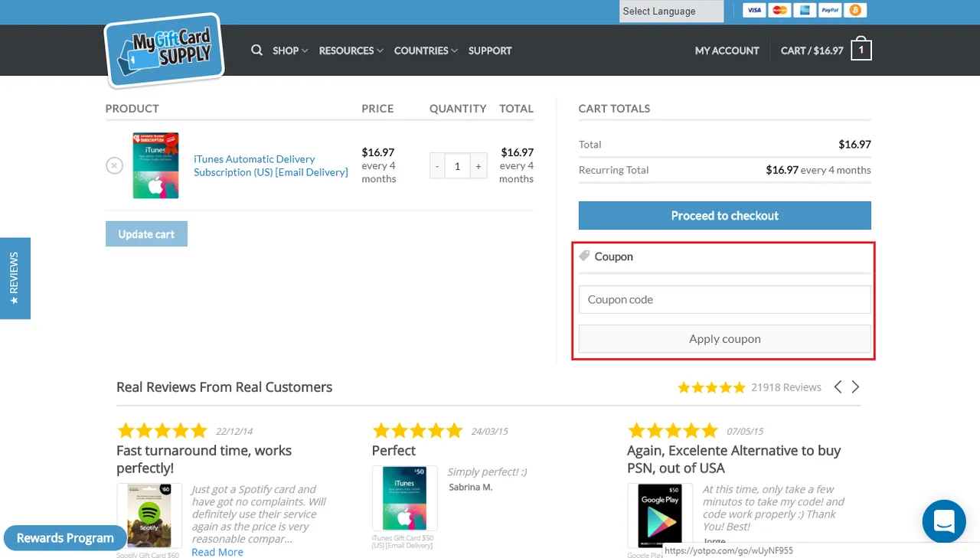Open the Rewards Program button
The width and height of the screenshot is (980, 558).
click(x=65, y=538)
